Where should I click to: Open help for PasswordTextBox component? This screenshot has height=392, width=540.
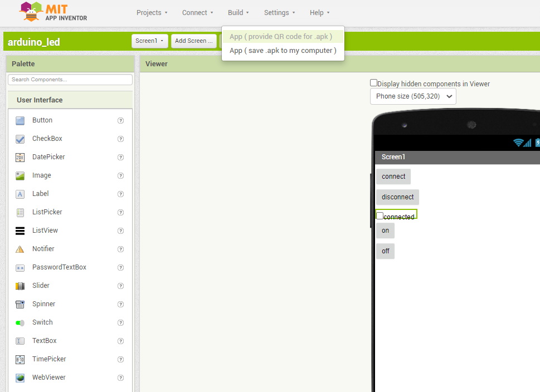point(120,267)
